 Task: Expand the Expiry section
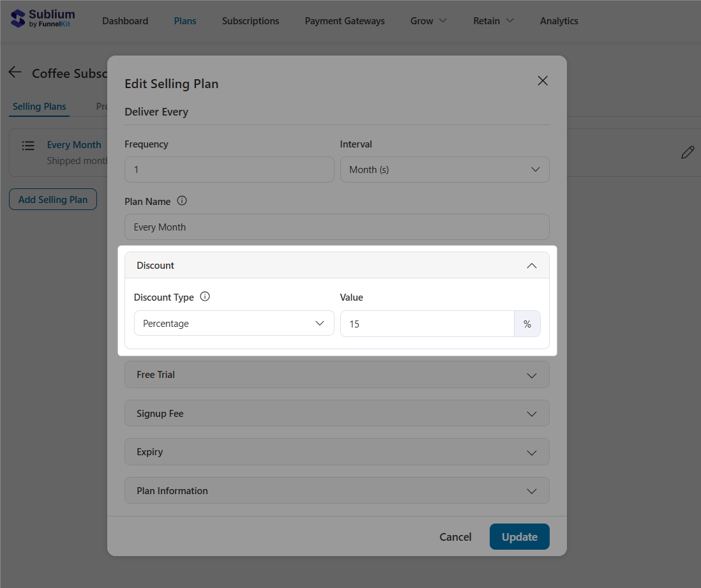click(x=336, y=451)
